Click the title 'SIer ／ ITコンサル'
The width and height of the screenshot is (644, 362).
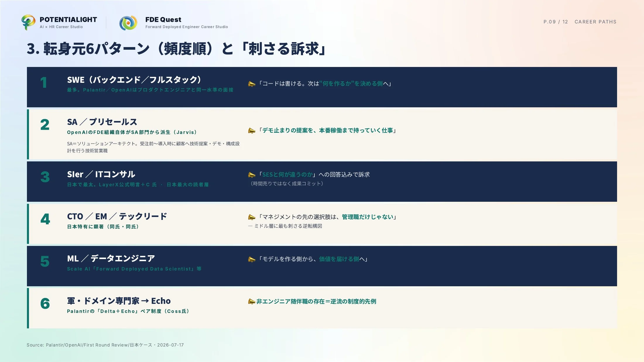point(101,174)
